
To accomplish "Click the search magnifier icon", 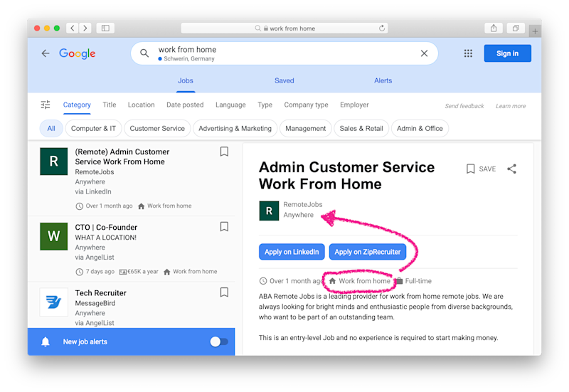I will [x=144, y=53].
